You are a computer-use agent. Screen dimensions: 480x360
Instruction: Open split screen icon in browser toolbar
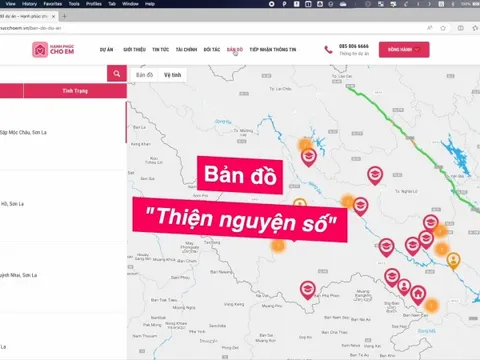(x=461, y=28)
